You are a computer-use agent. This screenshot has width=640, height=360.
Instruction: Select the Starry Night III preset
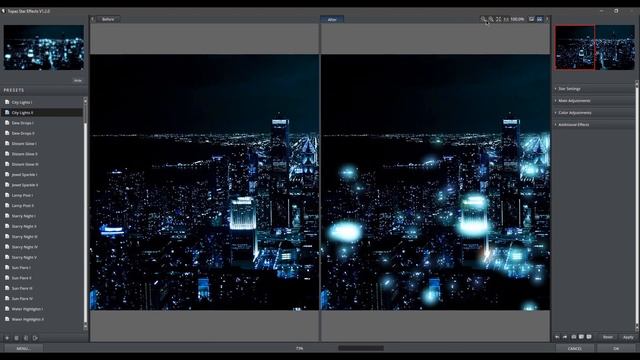click(x=42, y=237)
